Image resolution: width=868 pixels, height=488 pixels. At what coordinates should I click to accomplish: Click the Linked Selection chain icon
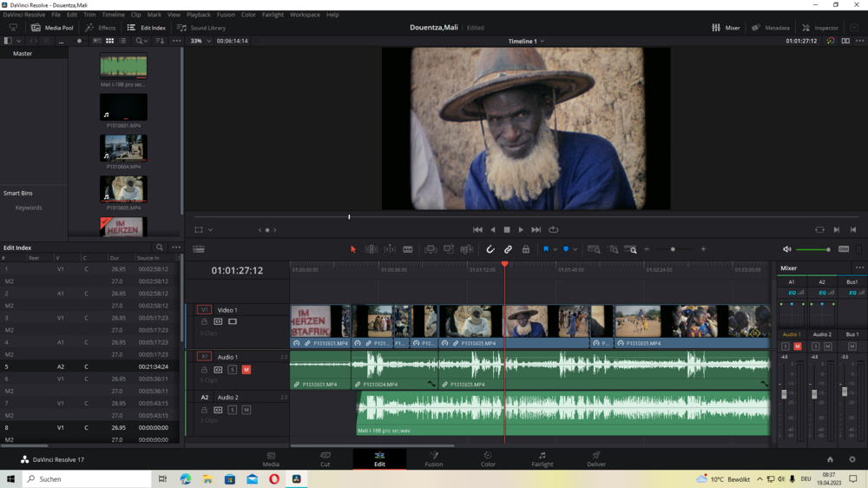click(x=508, y=249)
